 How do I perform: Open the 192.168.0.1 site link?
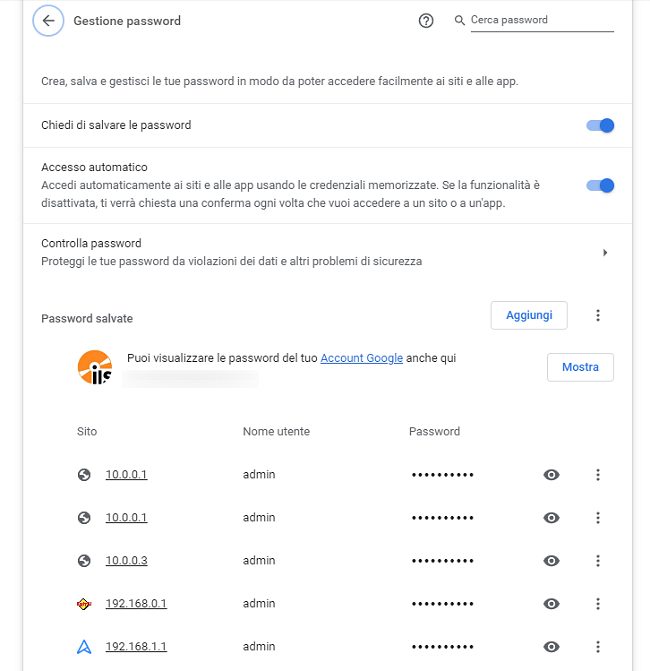click(x=136, y=603)
